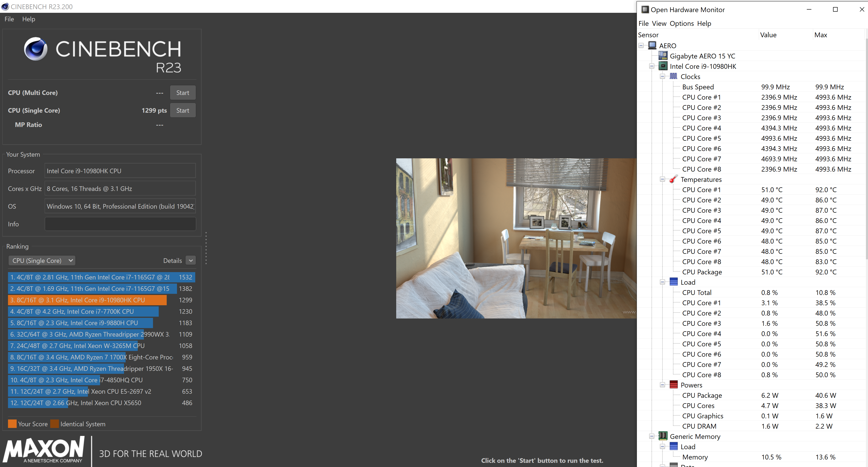Collapse the Powers group

pos(662,385)
